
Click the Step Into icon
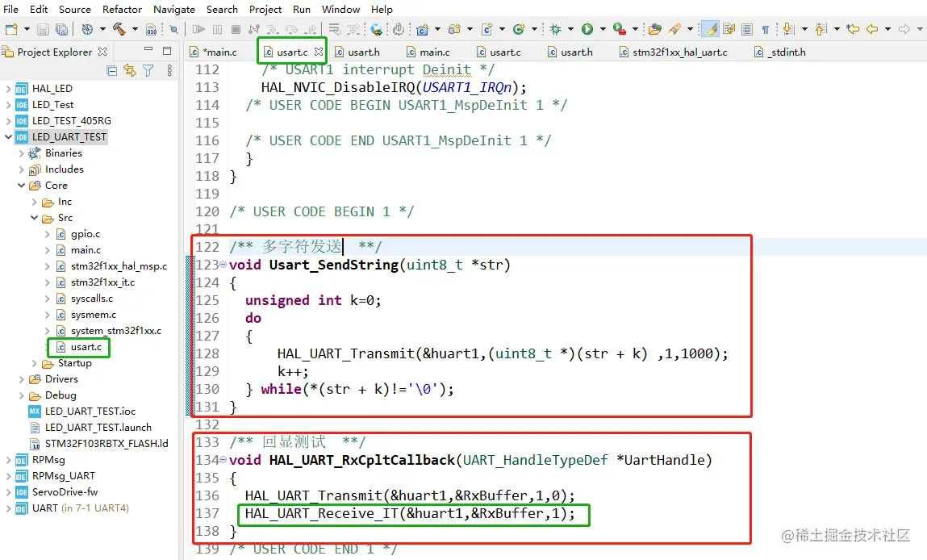coord(273,29)
